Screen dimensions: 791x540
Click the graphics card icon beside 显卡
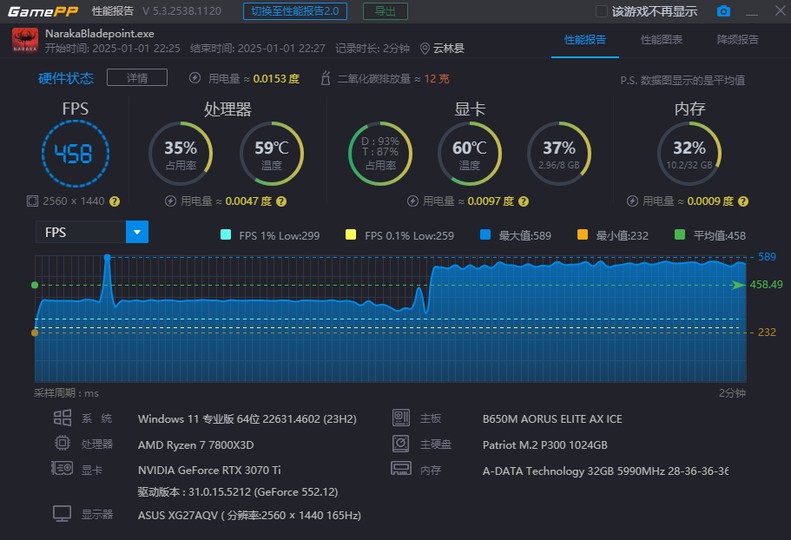pyautogui.click(x=62, y=468)
